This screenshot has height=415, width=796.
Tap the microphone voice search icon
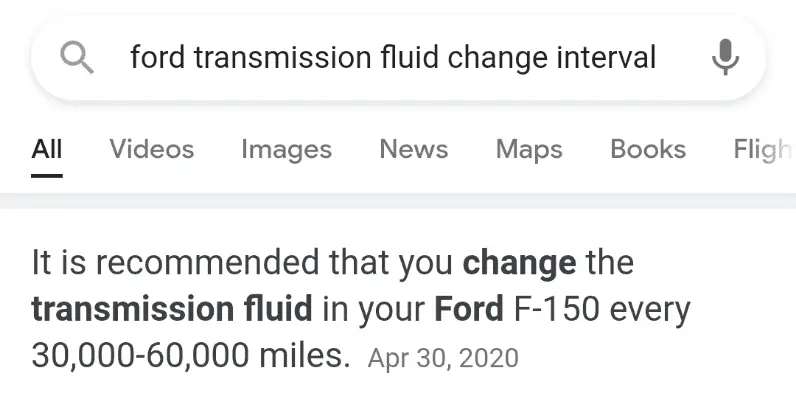(725, 58)
